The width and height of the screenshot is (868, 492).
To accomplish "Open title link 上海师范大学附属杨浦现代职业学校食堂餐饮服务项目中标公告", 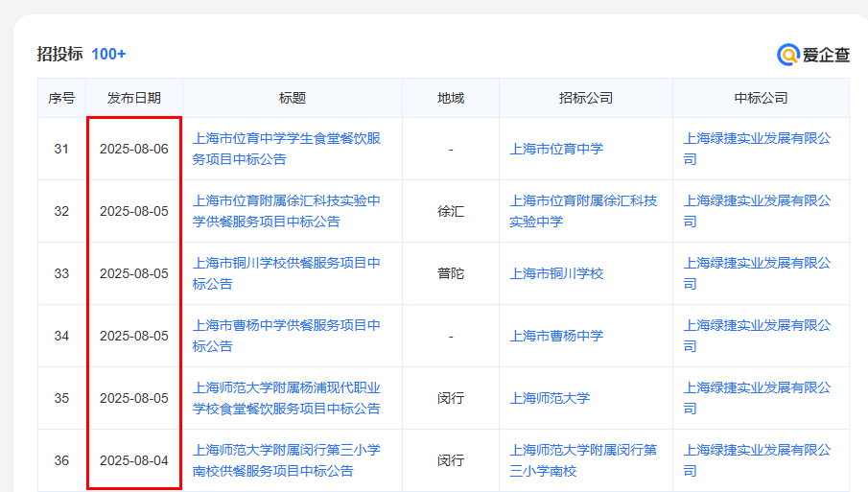I will click(x=286, y=398).
